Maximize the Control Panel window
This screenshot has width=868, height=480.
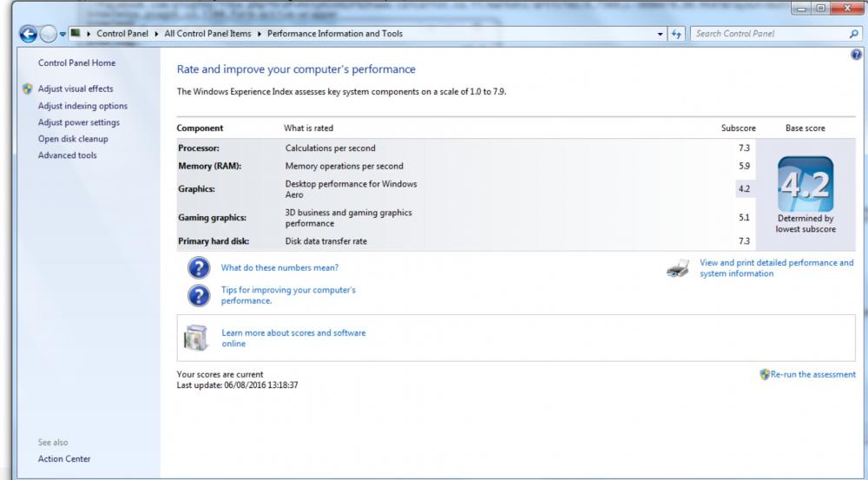click(820, 9)
